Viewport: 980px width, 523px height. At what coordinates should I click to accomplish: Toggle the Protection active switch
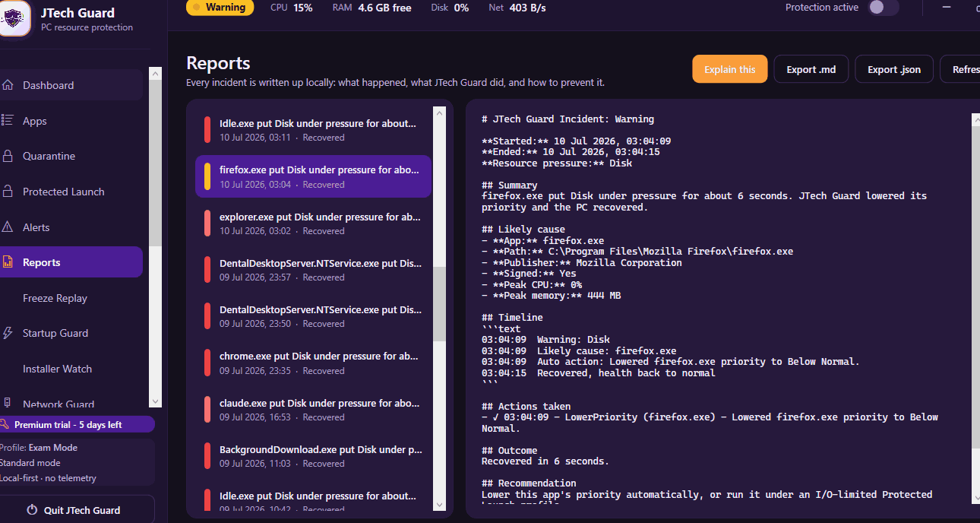pos(884,8)
